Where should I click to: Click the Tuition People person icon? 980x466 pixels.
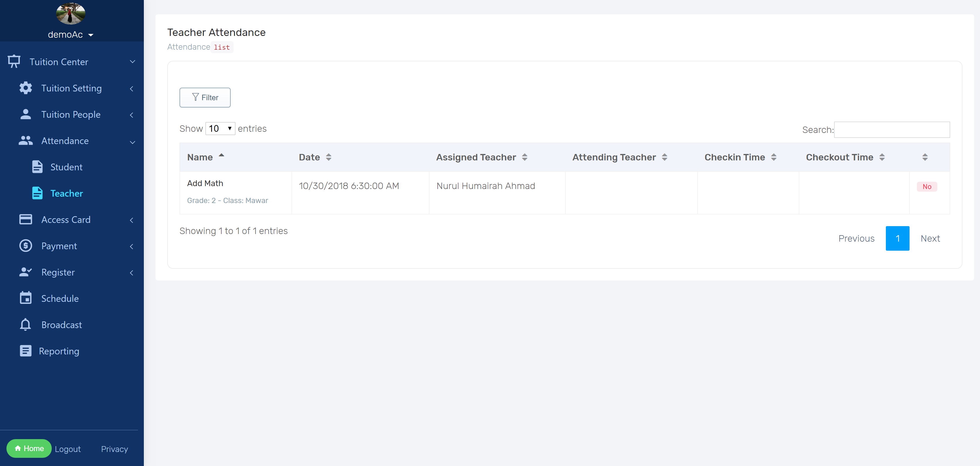tap(25, 114)
